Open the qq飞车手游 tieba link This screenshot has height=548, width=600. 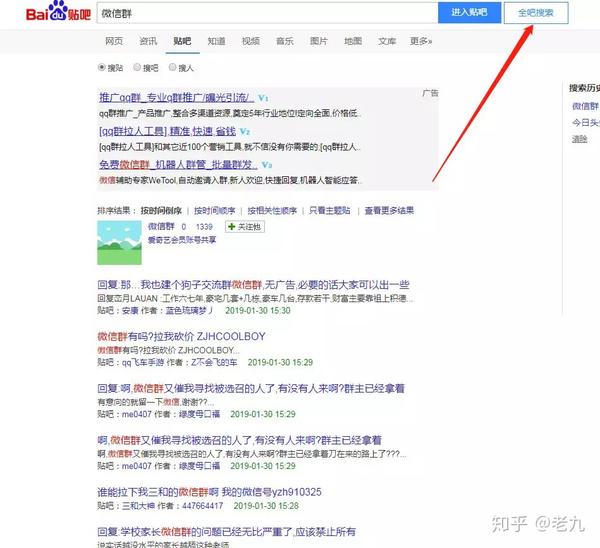[143, 362]
